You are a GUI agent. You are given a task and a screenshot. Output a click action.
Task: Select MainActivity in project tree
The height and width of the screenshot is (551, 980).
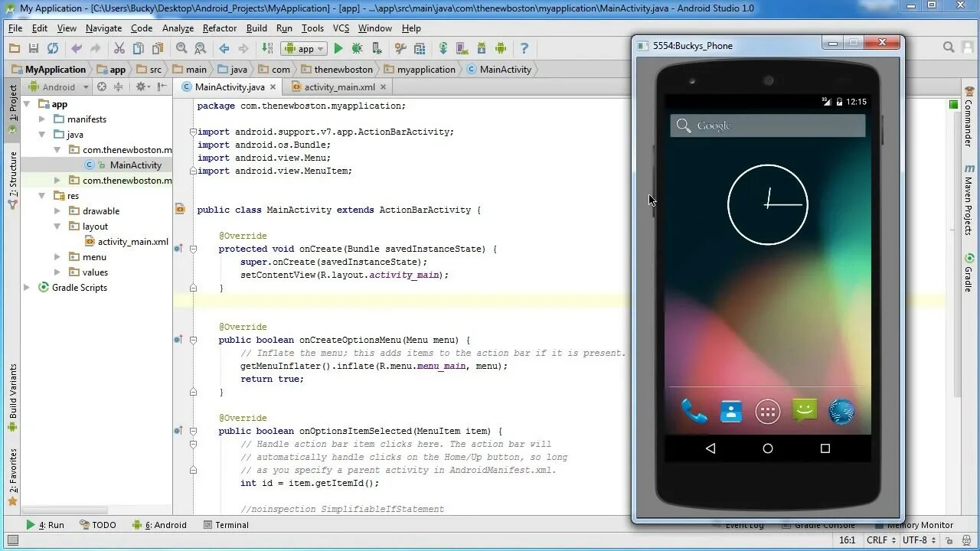pos(136,165)
